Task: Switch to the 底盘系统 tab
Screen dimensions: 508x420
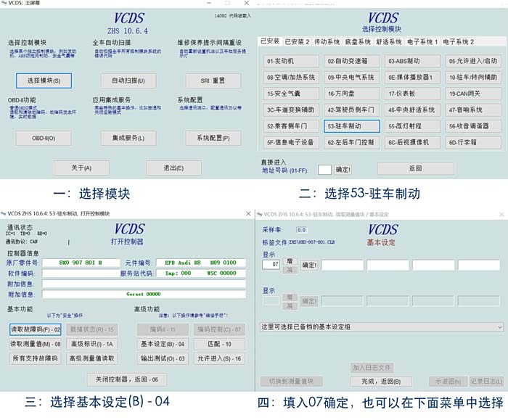Action: click(x=359, y=41)
